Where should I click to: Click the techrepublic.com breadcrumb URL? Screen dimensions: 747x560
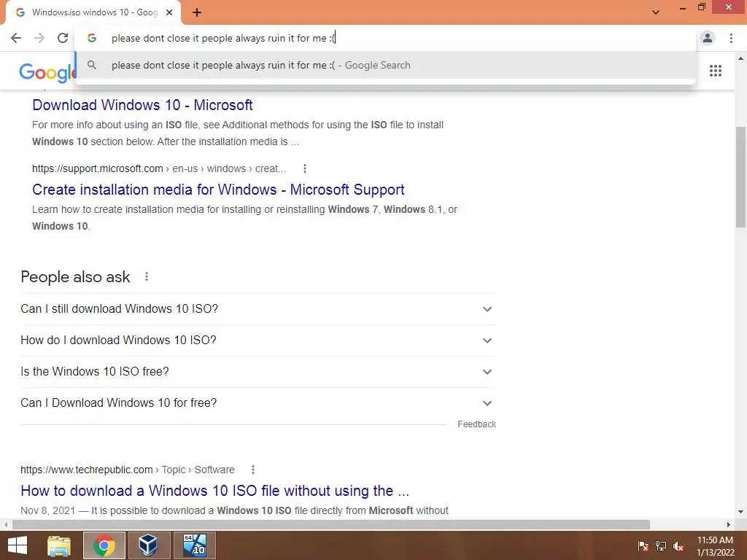(128, 470)
